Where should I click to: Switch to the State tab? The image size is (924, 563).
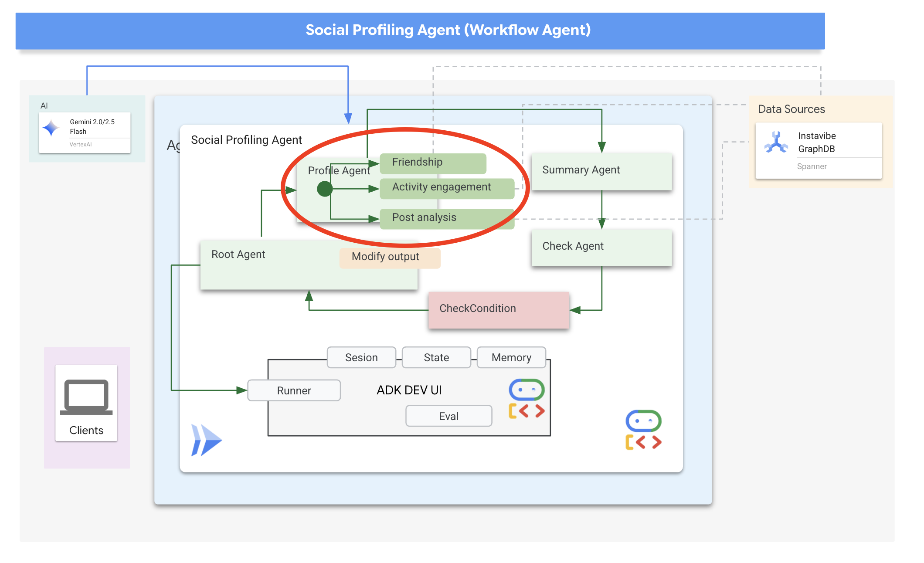[436, 357]
